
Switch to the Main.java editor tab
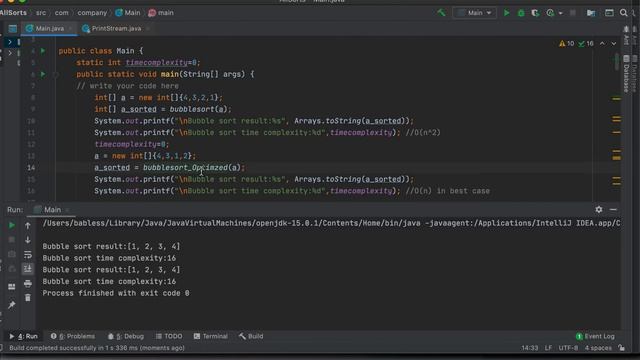pyautogui.click(x=49, y=28)
